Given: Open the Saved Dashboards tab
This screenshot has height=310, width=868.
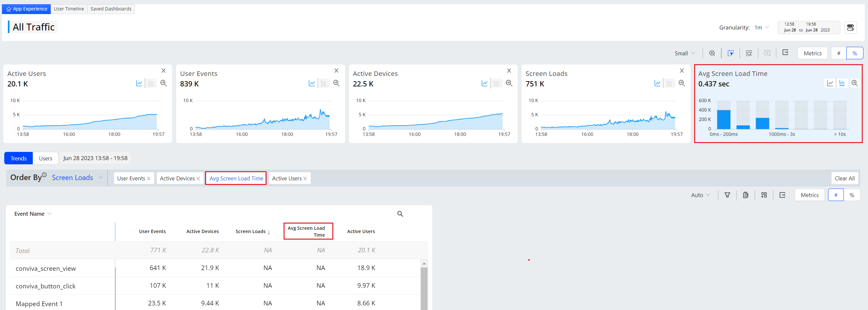Looking at the screenshot, I should pyautogui.click(x=111, y=9).
